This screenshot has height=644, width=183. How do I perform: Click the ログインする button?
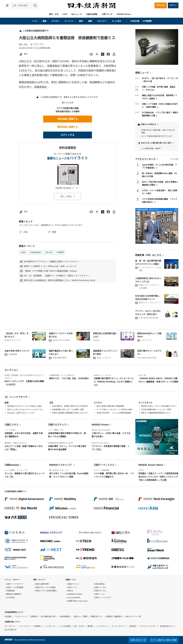point(67,135)
